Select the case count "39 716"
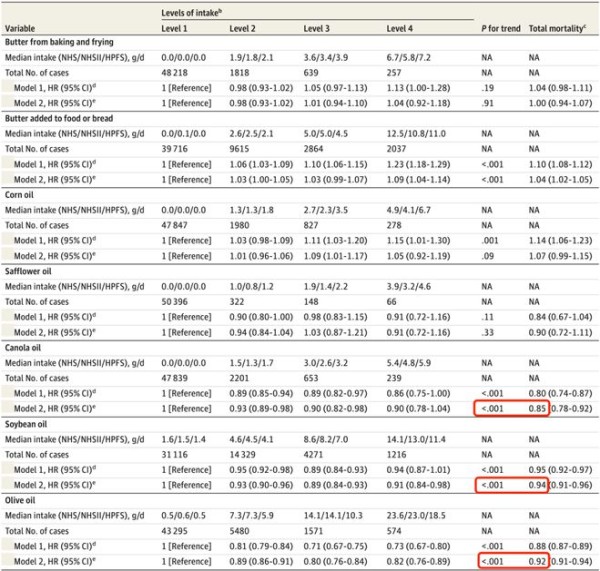Viewport: 600px width, 571px height. pos(174,149)
